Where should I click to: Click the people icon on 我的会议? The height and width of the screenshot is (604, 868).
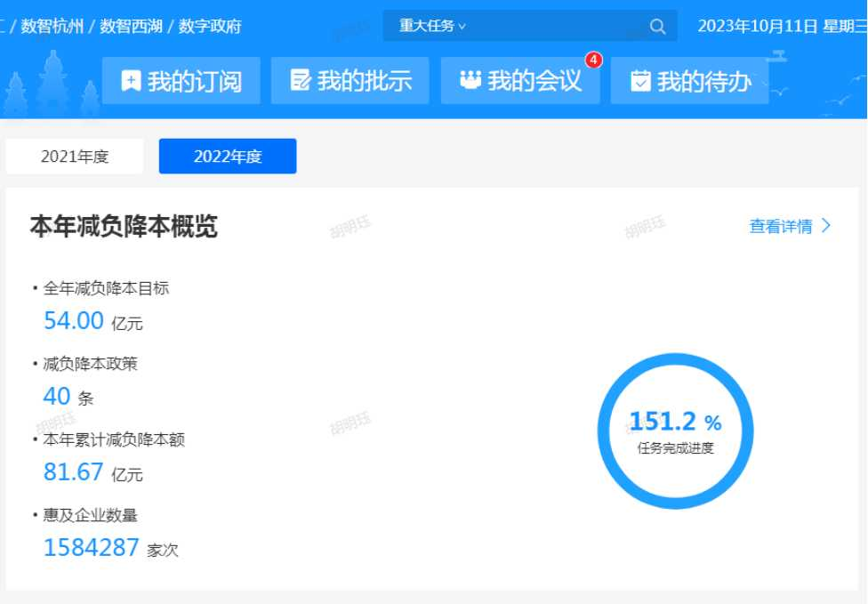click(469, 80)
